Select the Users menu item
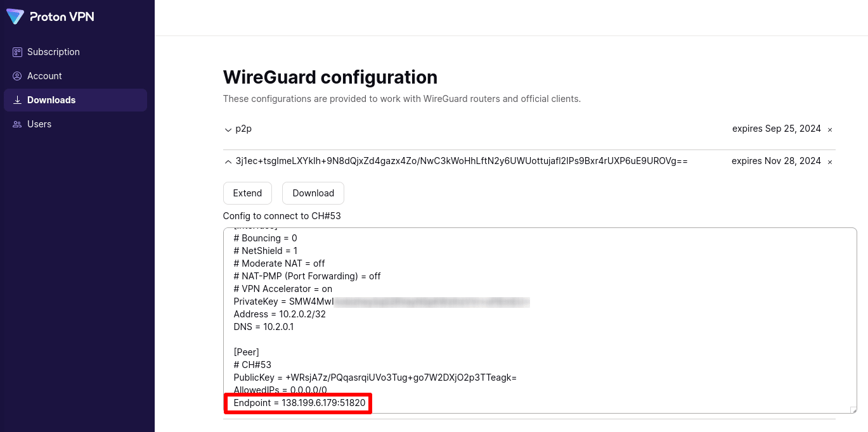This screenshot has width=868, height=432. 39,124
